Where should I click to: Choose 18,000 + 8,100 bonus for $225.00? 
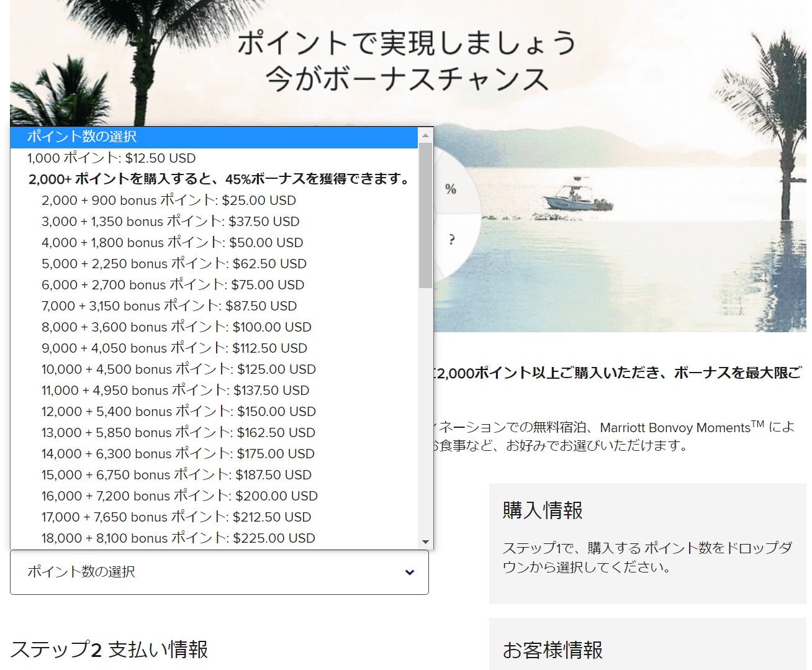[178, 538]
